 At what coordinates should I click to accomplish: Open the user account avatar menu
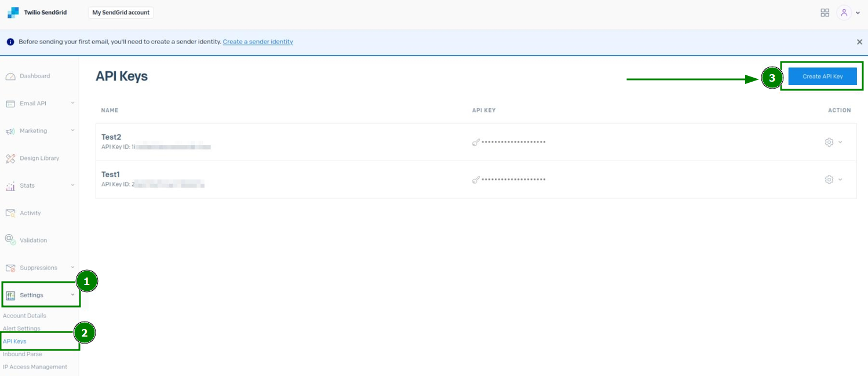click(844, 12)
